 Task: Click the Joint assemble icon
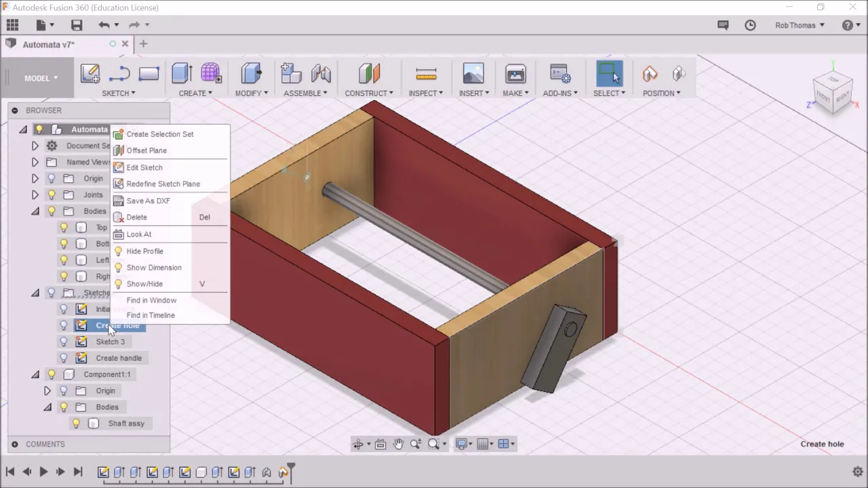[321, 73]
